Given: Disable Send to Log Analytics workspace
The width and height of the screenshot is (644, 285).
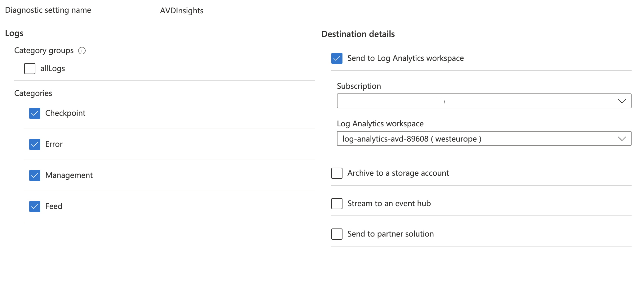Looking at the screenshot, I should pos(337,58).
